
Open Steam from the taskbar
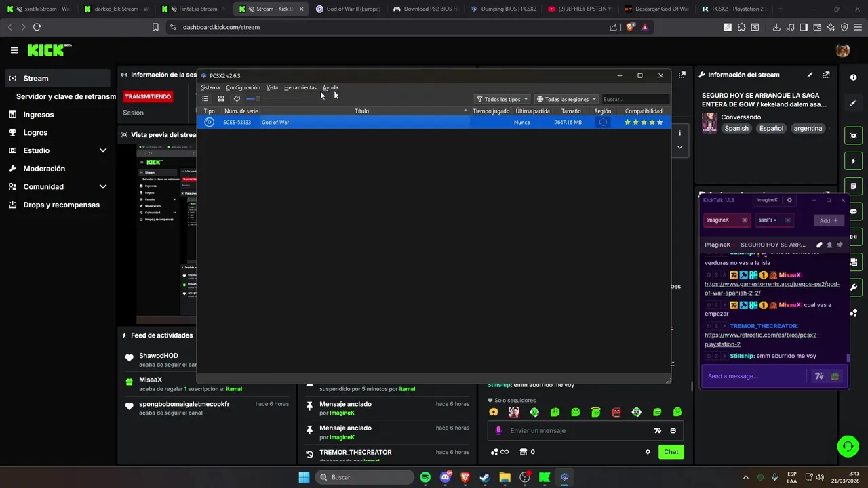pos(485,477)
